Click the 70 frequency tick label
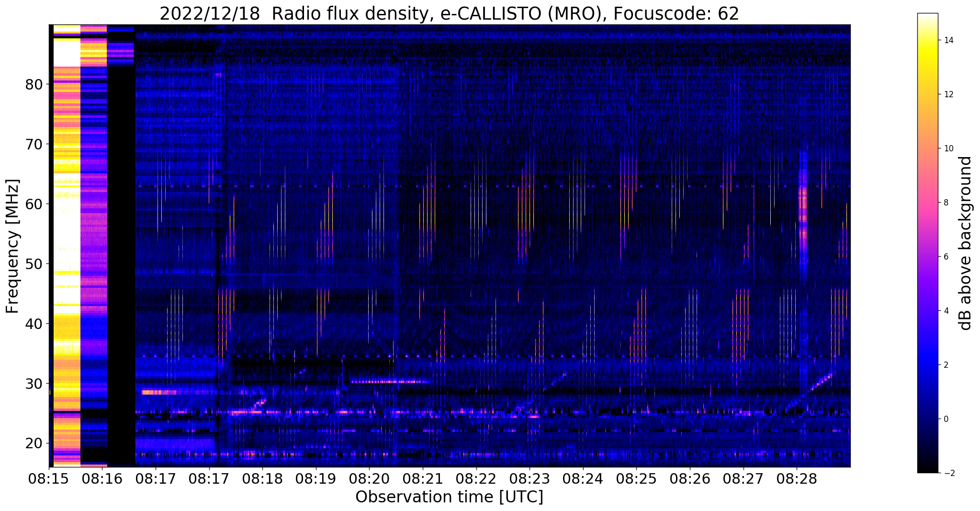Screen dimensions: 980x511 click(x=34, y=144)
